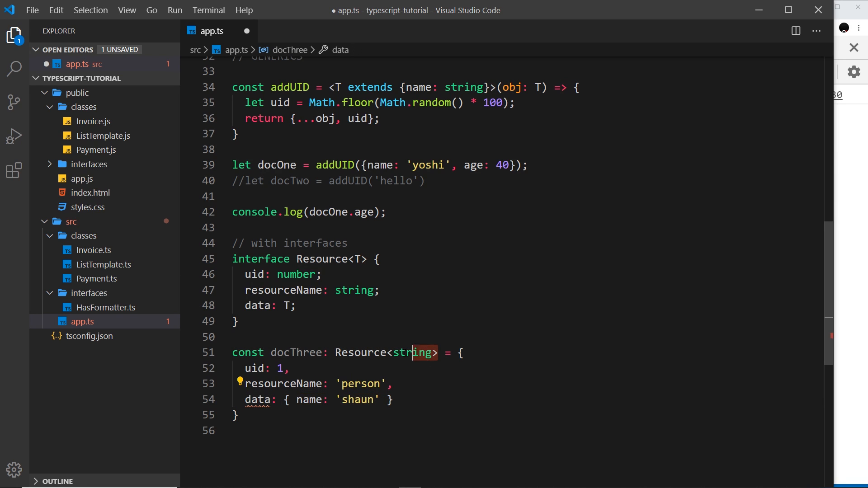868x488 pixels.
Task: Open tsconfig.json file
Action: tap(89, 336)
